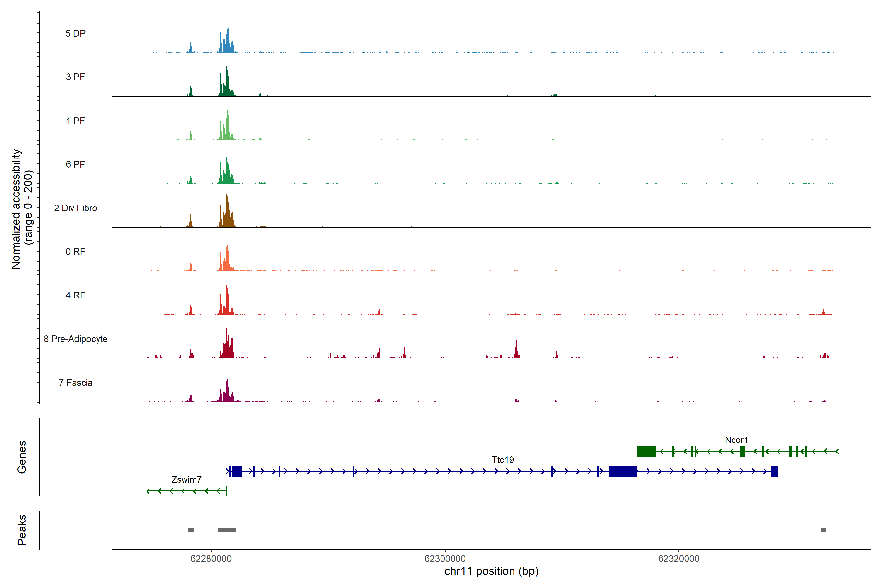This screenshot has height=588, width=882.
Task: Click the 62320000 axis tick label
Action: click(x=678, y=559)
